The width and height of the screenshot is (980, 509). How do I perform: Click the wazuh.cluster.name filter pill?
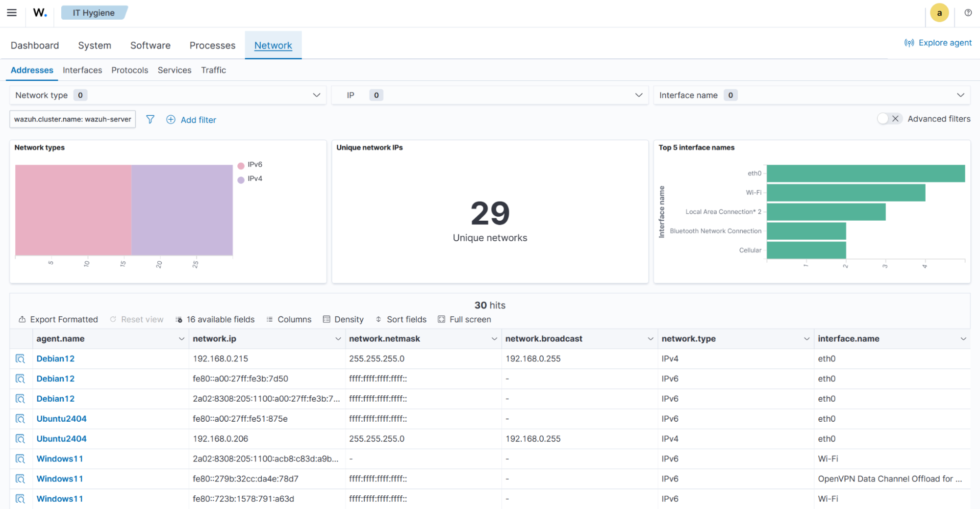(73, 119)
